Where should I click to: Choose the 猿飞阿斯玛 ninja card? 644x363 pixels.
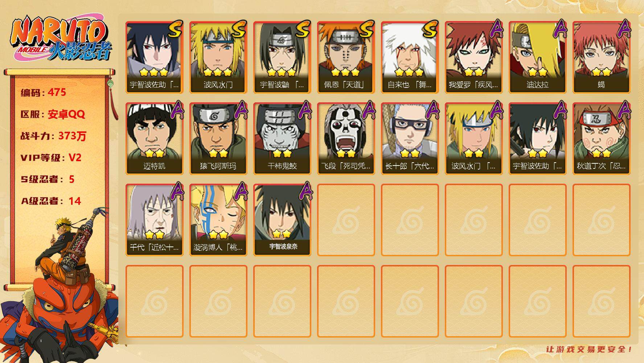pyautogui.click(x=218, y=139)
